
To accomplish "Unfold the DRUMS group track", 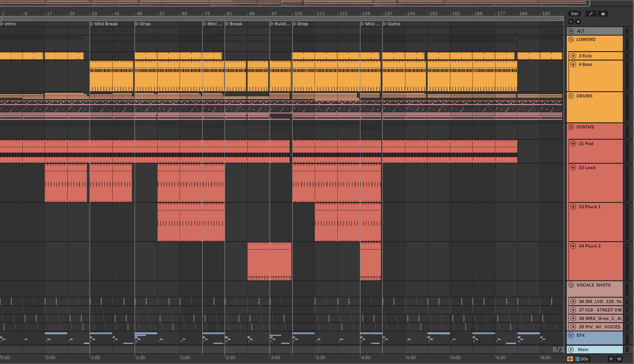I will coord(571,96).
